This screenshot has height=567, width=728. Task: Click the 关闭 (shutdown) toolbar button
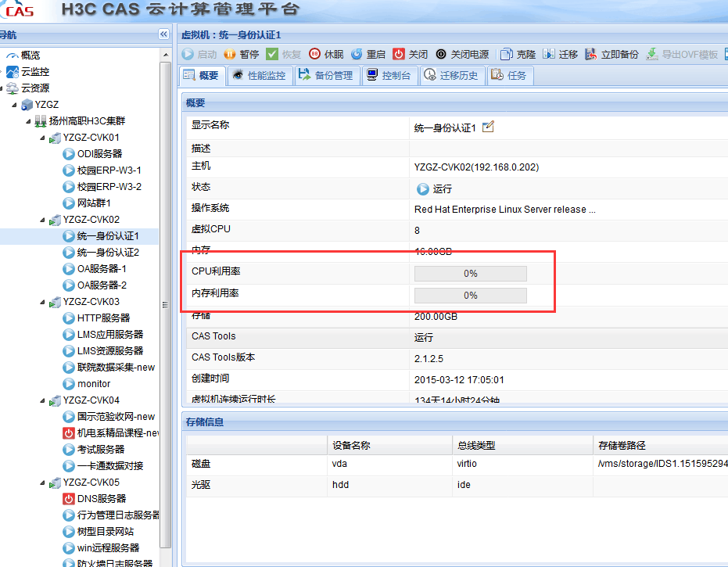tap(411, 54)
